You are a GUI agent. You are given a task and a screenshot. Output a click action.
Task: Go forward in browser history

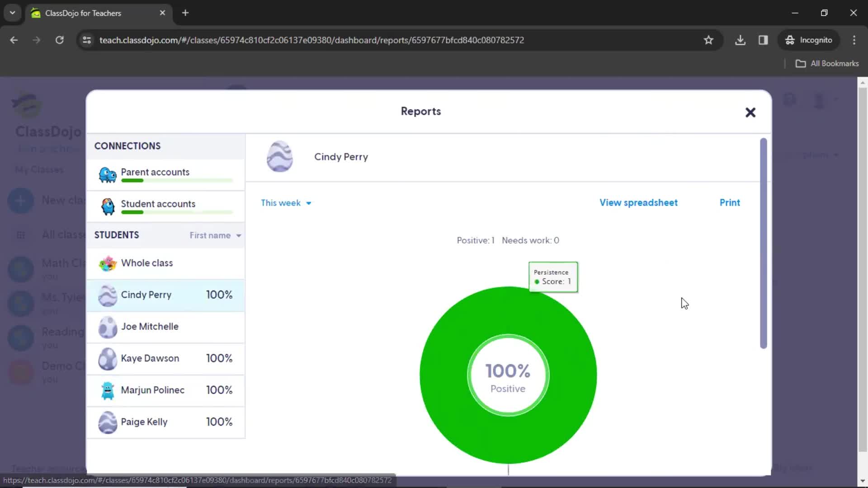[37, 40]
